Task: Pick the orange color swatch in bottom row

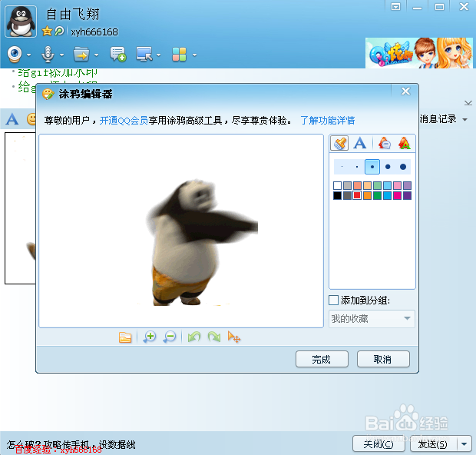Action: click(x=367, y=195)
